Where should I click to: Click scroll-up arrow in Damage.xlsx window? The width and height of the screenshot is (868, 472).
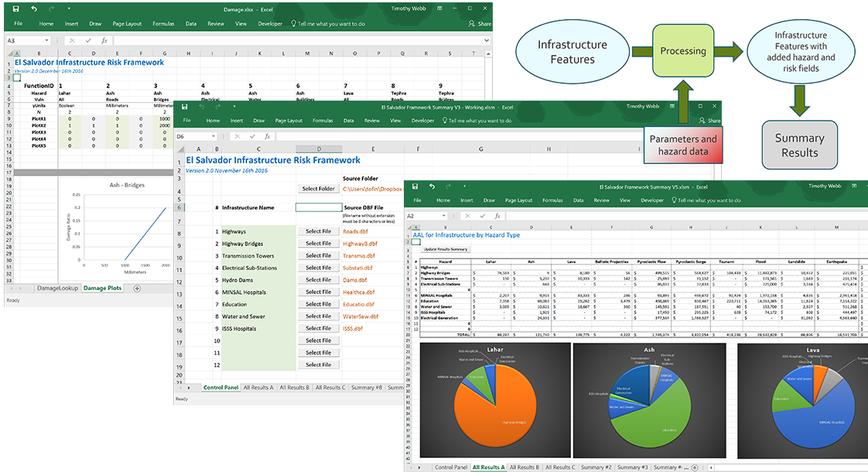coord(488,53)
